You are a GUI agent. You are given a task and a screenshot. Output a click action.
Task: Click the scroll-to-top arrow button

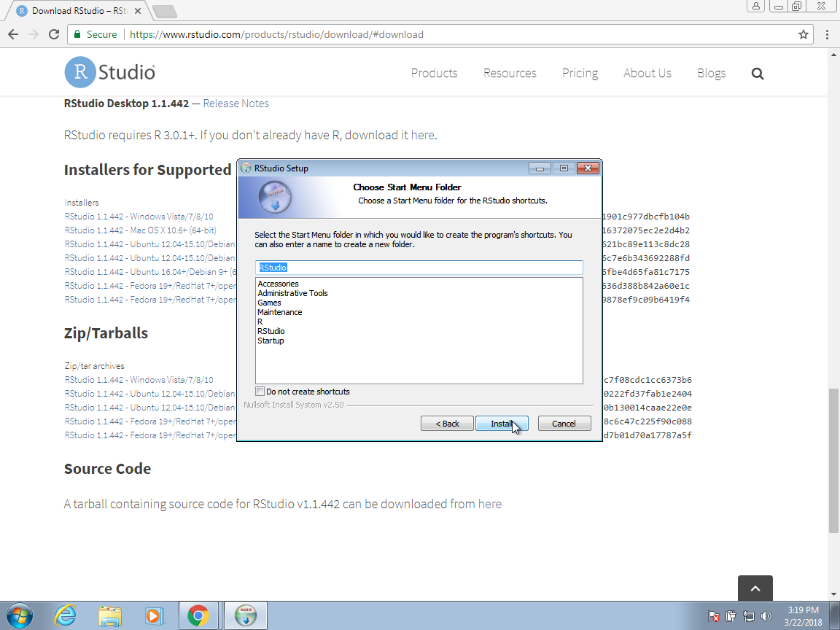pyautogui.click(x=755, y=588)
